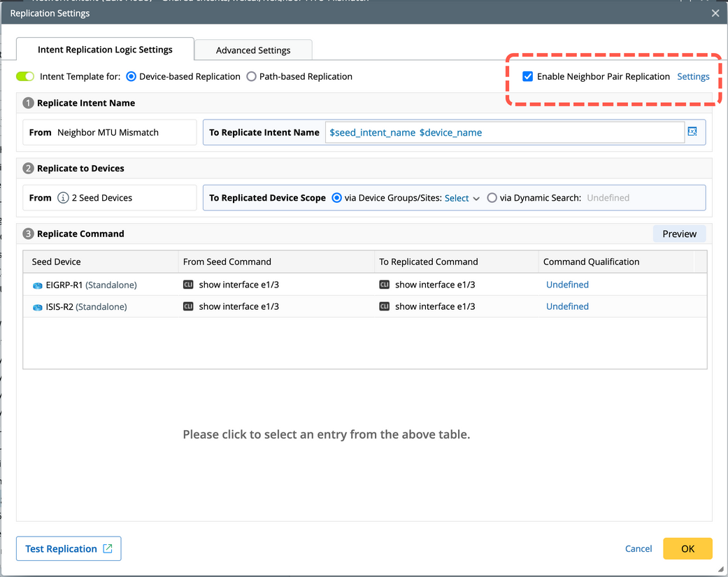
Task: Select Path-based Replication radio button
Action: point(252,76)
